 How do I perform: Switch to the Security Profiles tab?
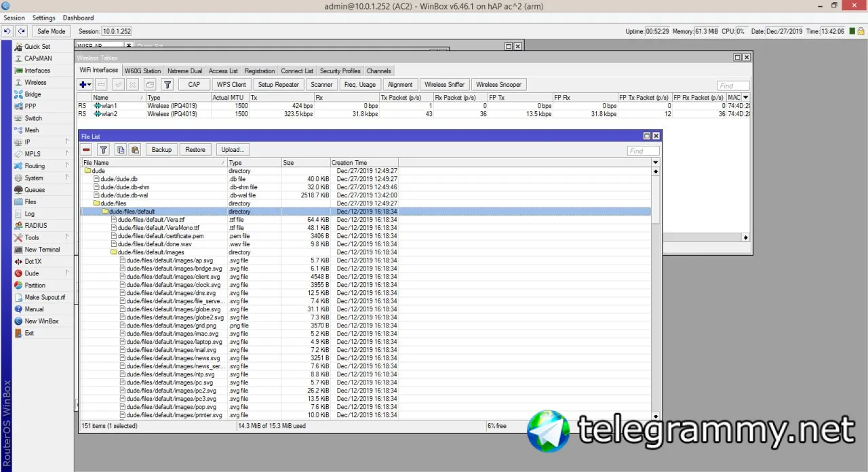tap(340, 71)
